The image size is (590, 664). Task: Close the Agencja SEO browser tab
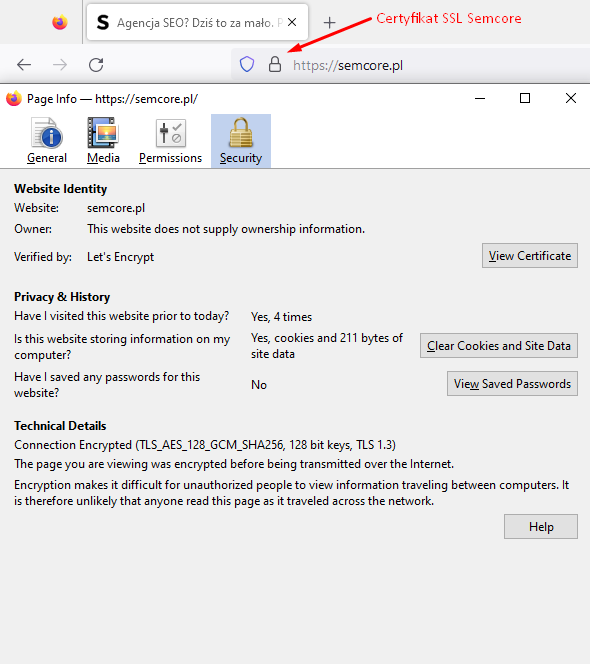coord(292,22)
